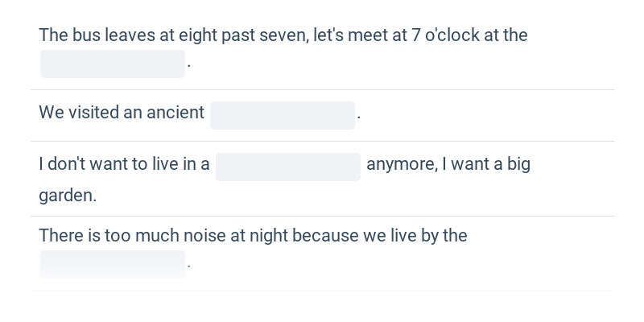Click the period after the last blank
644x322 pixels.
(189, 266)
